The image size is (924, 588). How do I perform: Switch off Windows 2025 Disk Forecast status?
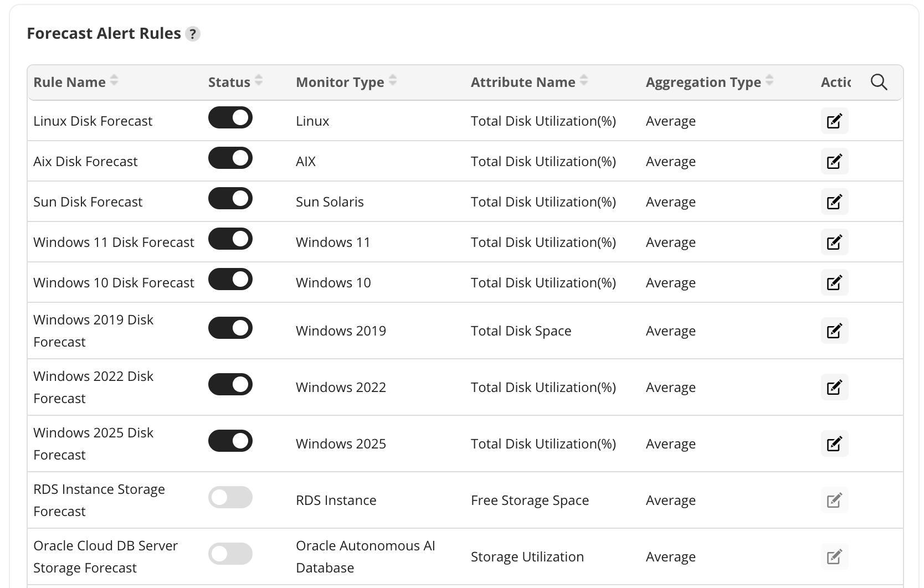230,441
